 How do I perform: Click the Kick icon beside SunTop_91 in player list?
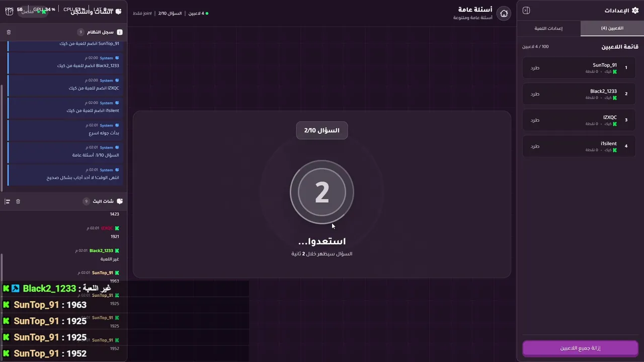(x=615, y=72)
